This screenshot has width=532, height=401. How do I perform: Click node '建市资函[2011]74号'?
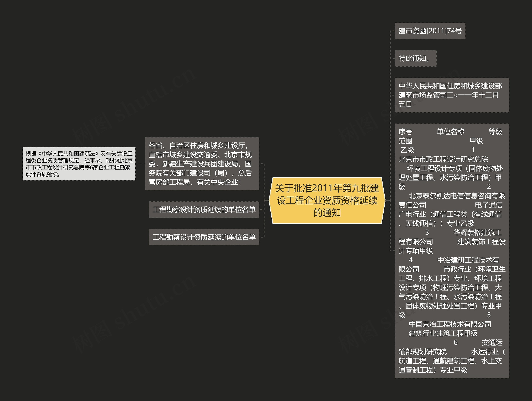(x=430, y=31)
